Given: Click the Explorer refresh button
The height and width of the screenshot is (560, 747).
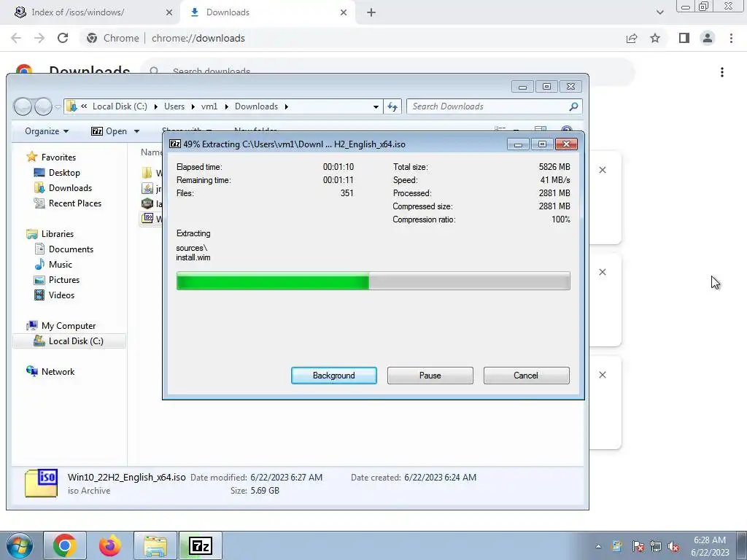Looking at the screenshot, I should [392, 106].
